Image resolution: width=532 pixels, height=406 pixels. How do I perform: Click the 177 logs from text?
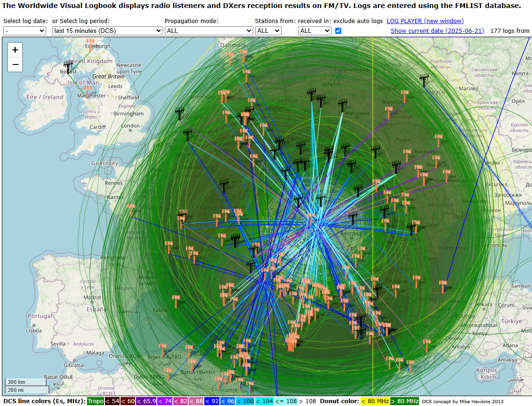tap(509, 31)
